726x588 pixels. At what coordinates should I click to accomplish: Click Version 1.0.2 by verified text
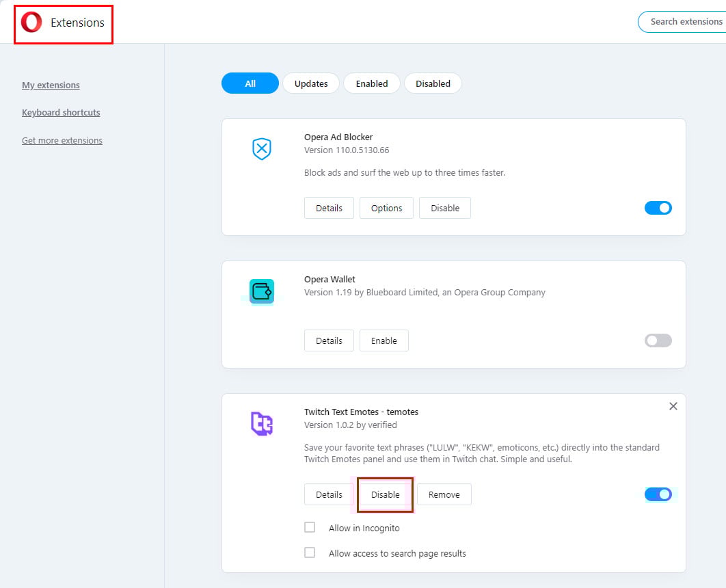[351, 425]
